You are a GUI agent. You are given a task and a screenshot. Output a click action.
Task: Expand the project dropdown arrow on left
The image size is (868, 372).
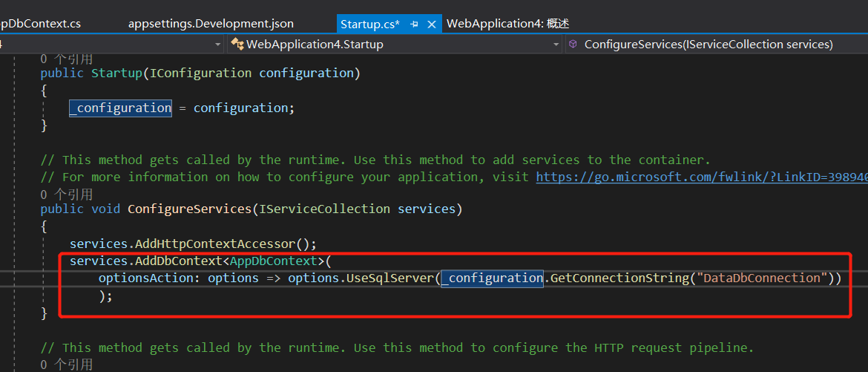pyautogui.click(x=218, y=45)
